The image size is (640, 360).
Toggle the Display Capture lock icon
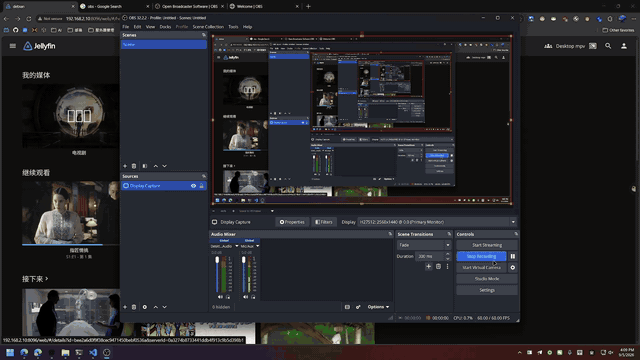tap(201, 186)
